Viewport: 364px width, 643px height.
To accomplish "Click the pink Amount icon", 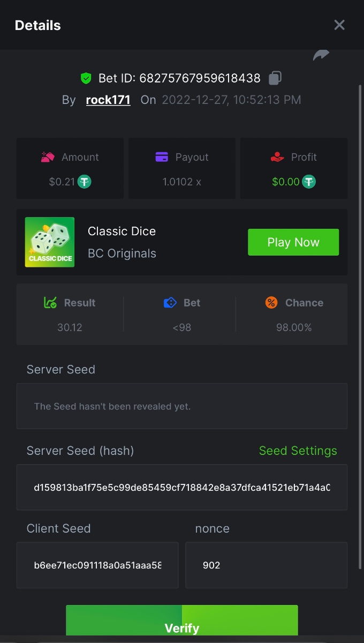I will tap(48, 157).
